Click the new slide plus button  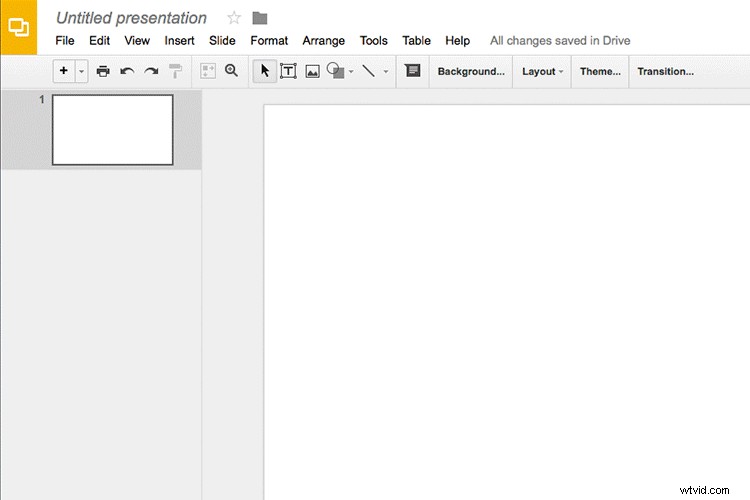tap(64, 72)
